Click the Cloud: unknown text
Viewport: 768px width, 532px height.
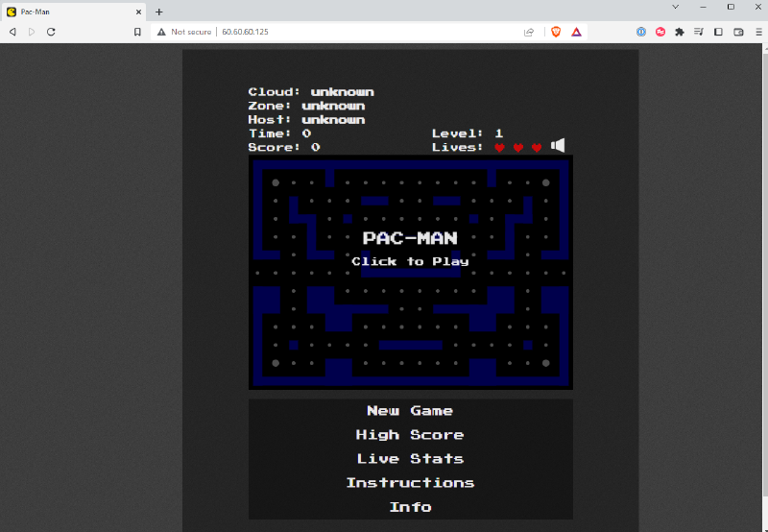click(311, 92)
